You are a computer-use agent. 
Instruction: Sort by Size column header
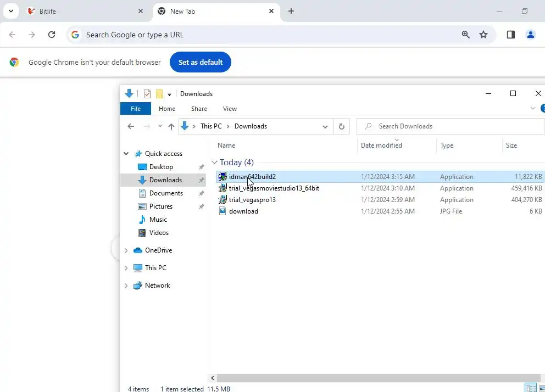[x=511, y=145]
